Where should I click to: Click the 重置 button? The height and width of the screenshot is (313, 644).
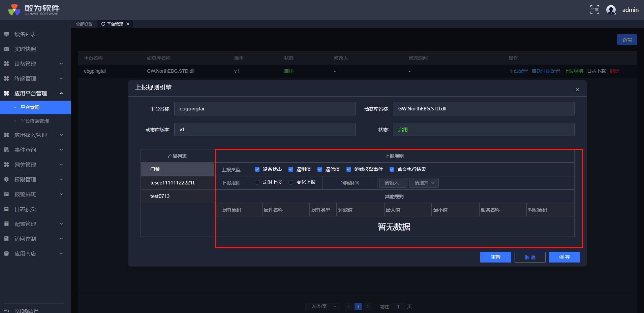click(495, 257)
